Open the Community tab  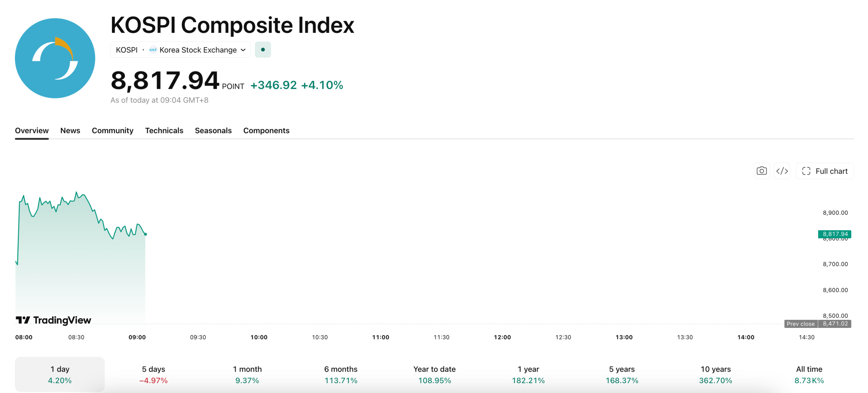tap(113, 131)
